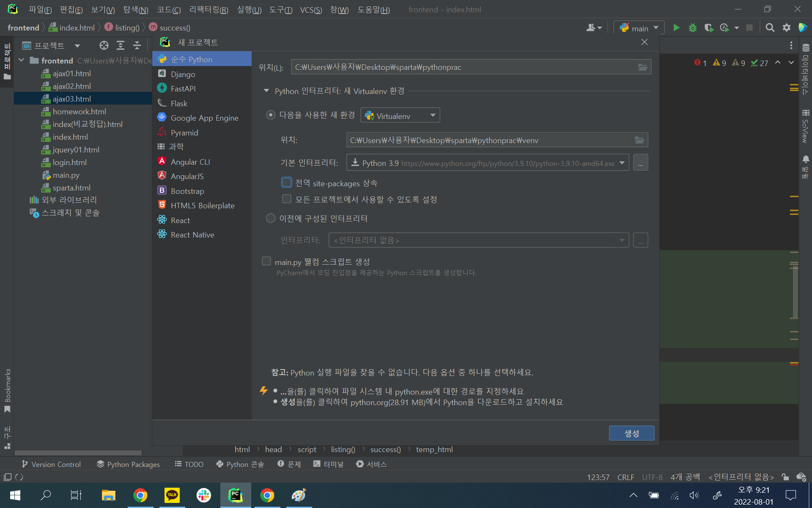
Task: Open the Project view mode dropdown arrow
Action: [x=77, y=46]
